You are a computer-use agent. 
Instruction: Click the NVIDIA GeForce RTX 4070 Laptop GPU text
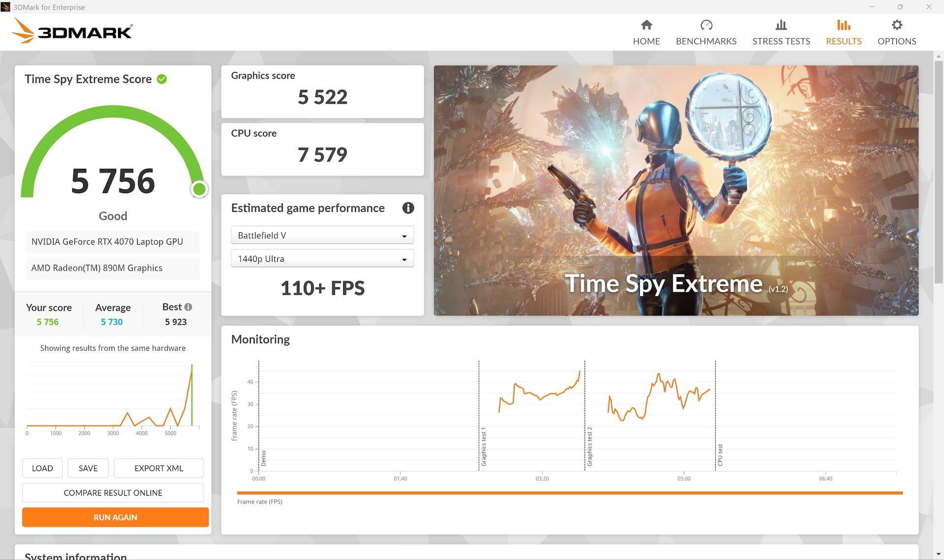pyautogui.click(x=107, y=242)
